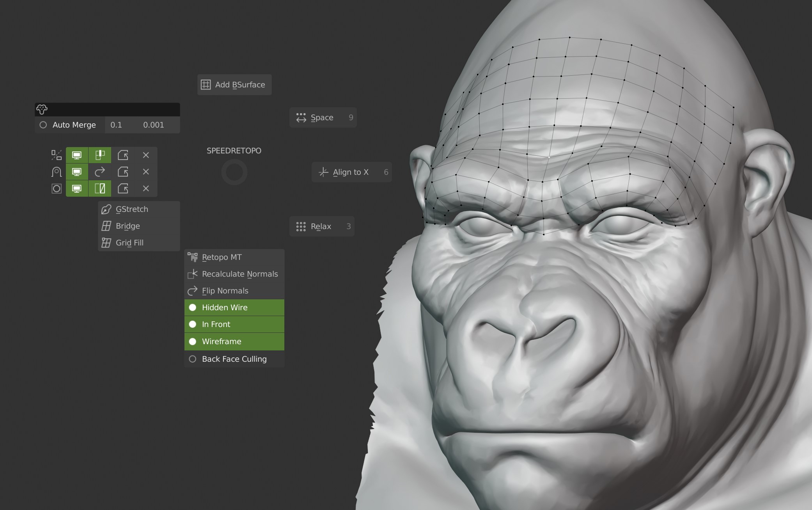
Task: Toggle mirror clipping in the first modifier row
Action: 100,155
